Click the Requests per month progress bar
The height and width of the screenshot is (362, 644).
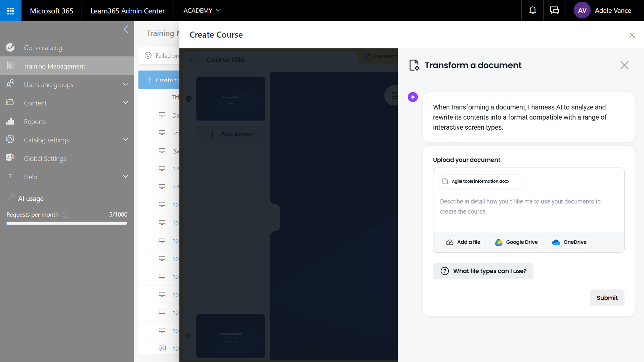click(x=67, y=223)
